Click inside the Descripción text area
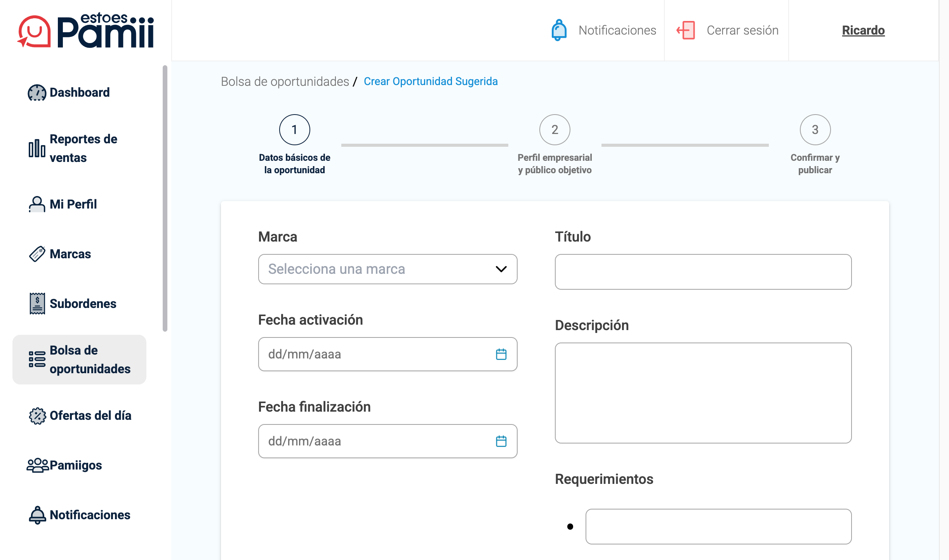The height and width of the screenshot is (560, 949). click(703, 392)
